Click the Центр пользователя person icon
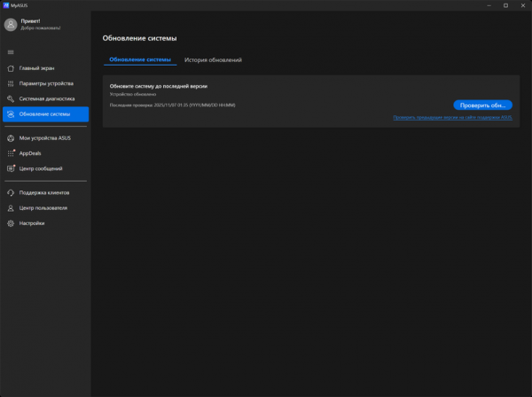 11,208
